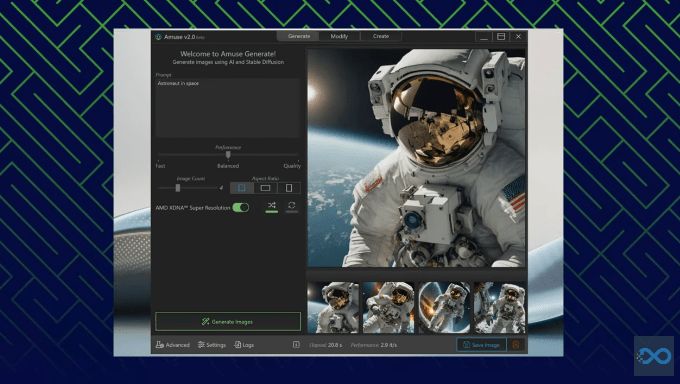680x384 pixels.
Task: Minimize the Amuse window
Action: (484, 36)
